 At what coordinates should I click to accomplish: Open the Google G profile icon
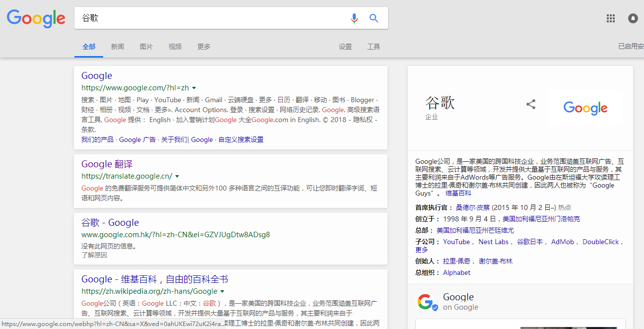coord(427,302)
